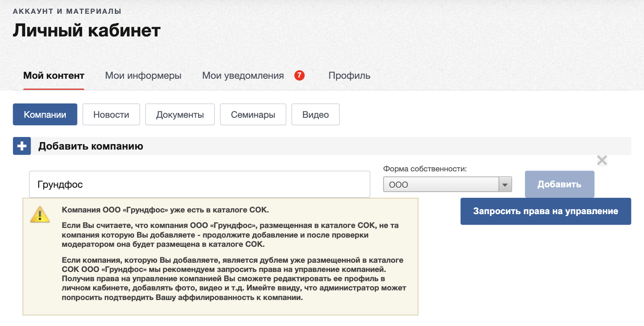Open the Профиль tab
The width and height of the screenshot is (644, 326).
[x=349, y=76]
